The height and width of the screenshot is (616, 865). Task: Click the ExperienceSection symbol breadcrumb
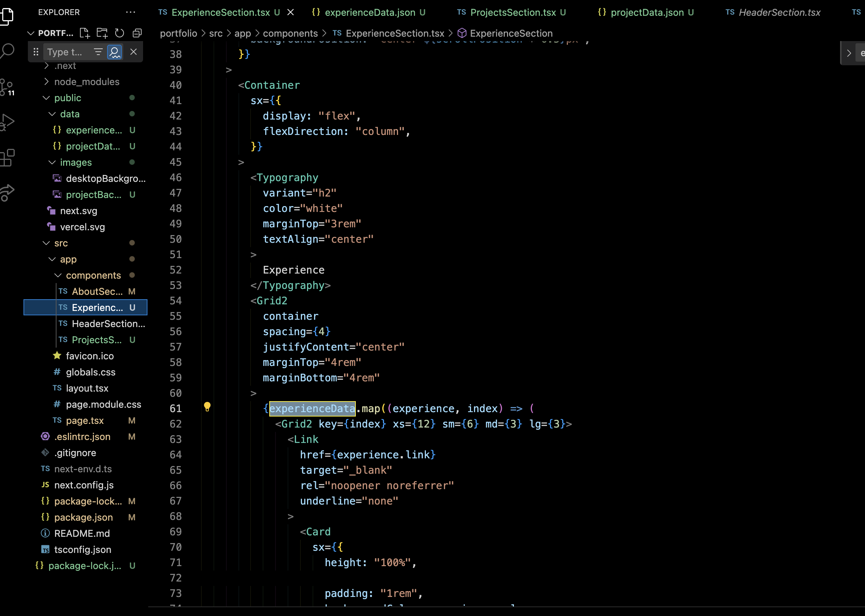pos(505,33)
